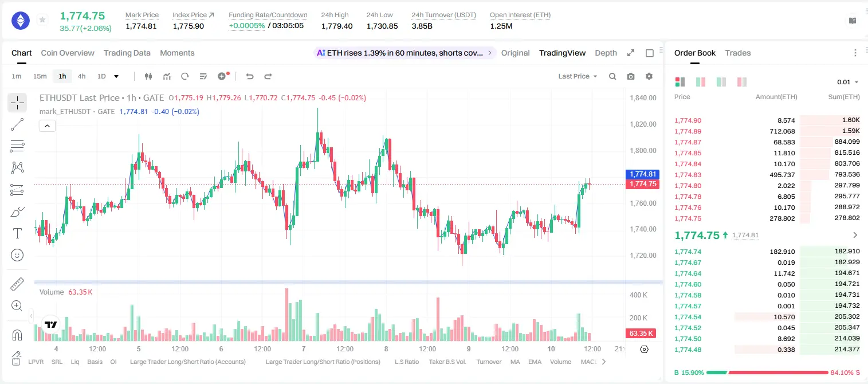
Task: Open chart settings gear icon
Action: coord(649,76)
